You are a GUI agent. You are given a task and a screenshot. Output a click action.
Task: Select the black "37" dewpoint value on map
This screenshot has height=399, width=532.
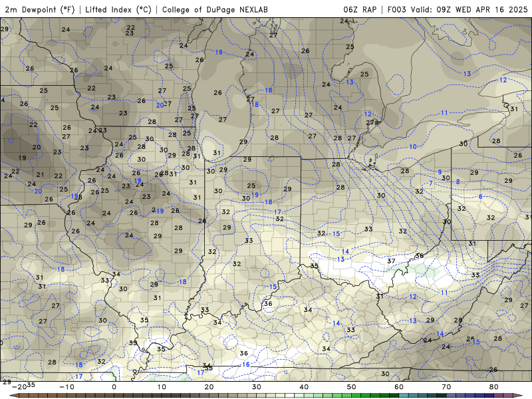(x=391, y=261)
